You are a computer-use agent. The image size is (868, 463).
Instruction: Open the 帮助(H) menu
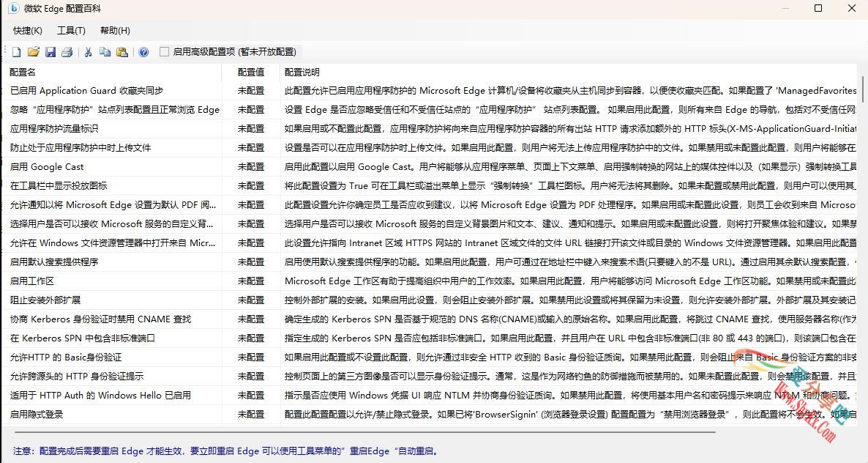115,31
